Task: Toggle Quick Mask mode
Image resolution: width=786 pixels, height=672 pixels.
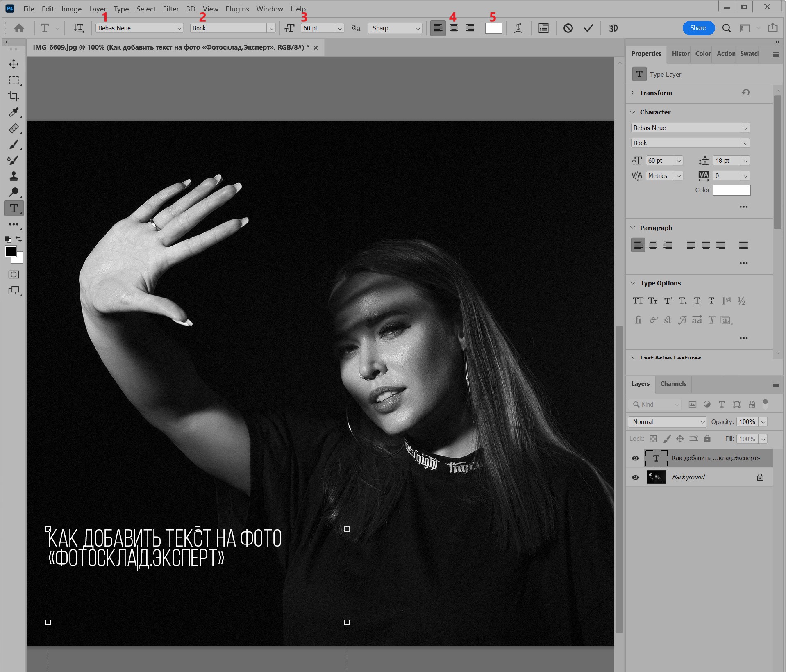Action: pyautogui.click(x=14, y=274)
